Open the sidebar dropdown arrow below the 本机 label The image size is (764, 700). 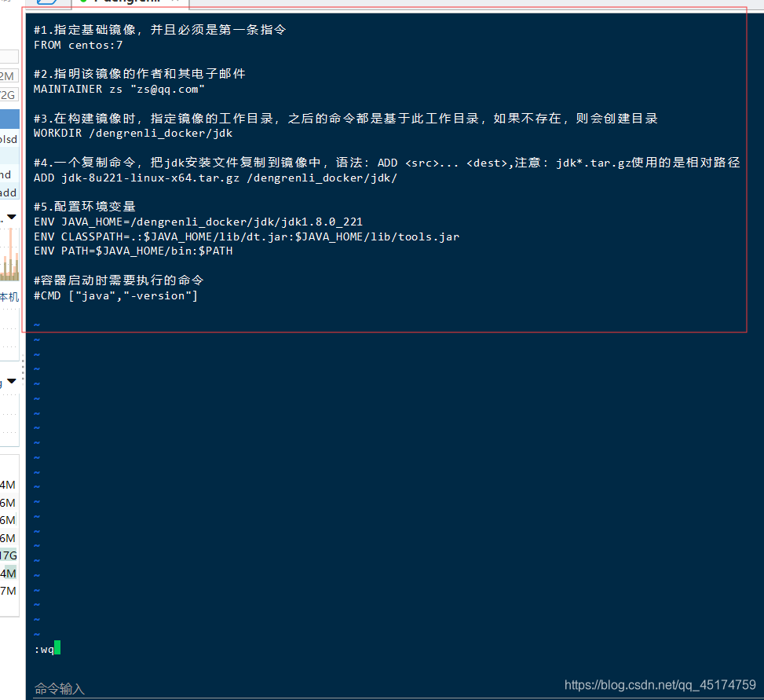12,381
